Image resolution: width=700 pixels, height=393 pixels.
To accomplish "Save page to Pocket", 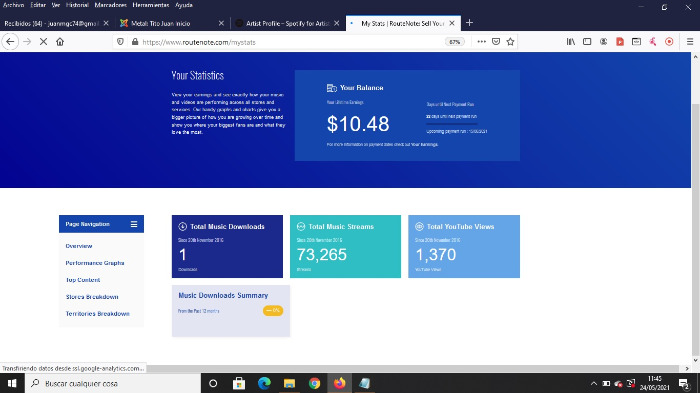I will (496, 42).
